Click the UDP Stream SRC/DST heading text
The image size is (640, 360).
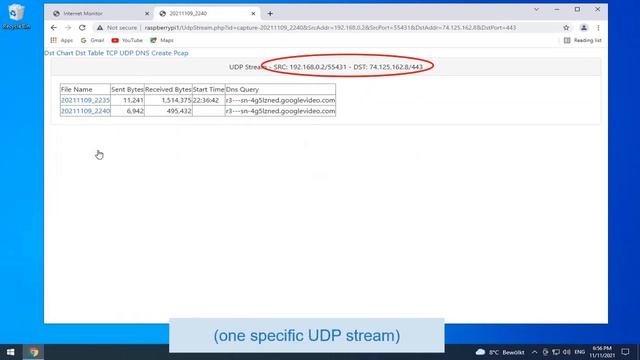coord(326,67)
